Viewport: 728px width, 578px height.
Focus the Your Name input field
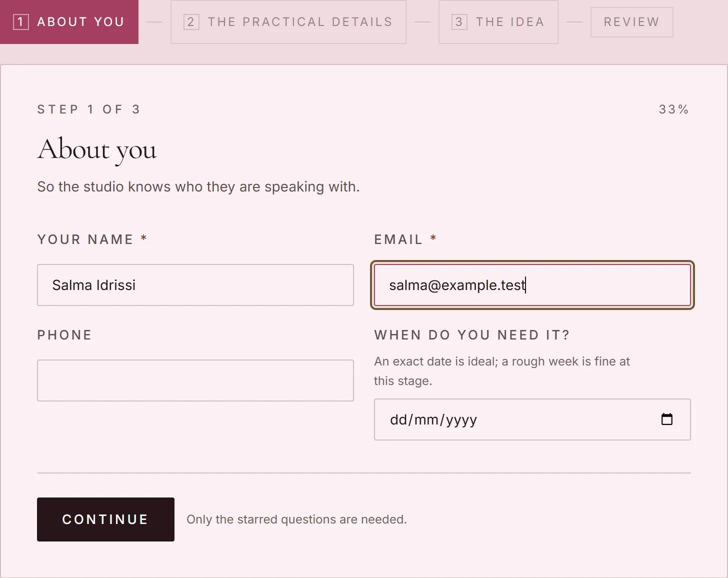pos(195,285)
